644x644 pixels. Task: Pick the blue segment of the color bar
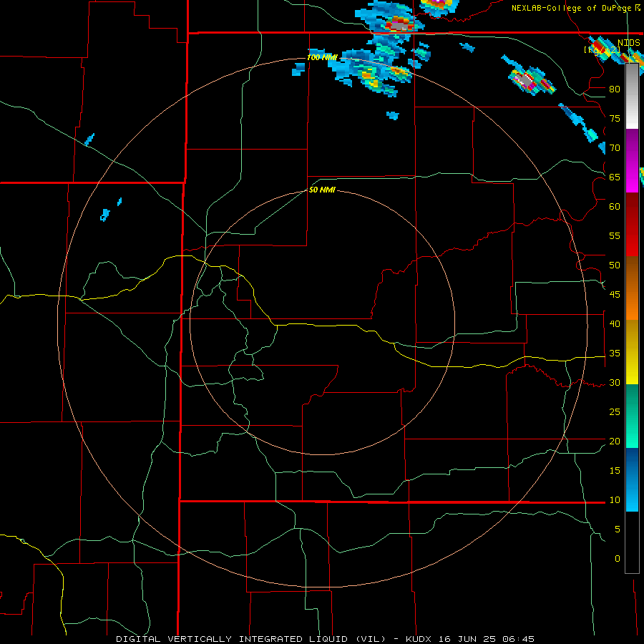pyautogui.click(x=632, y=479)
